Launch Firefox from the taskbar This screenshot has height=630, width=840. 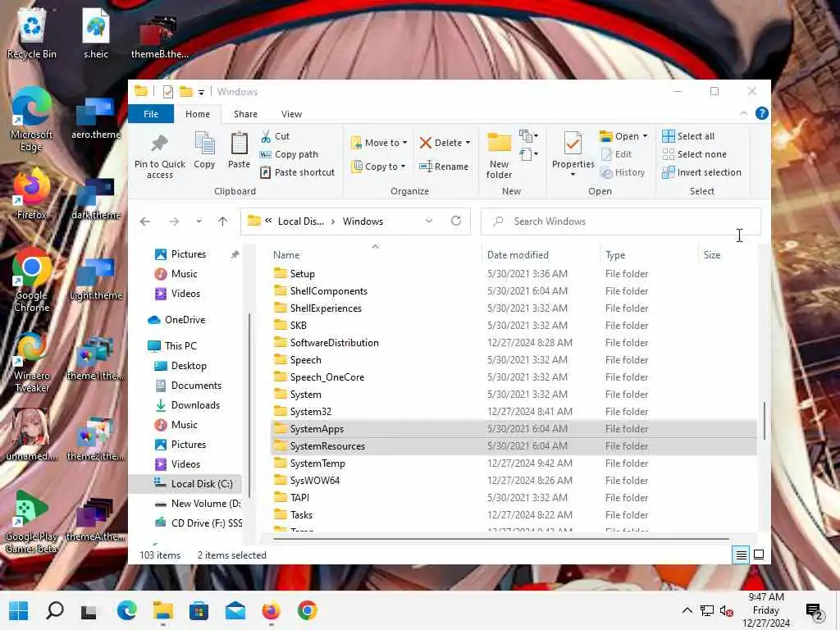point(271,610)
